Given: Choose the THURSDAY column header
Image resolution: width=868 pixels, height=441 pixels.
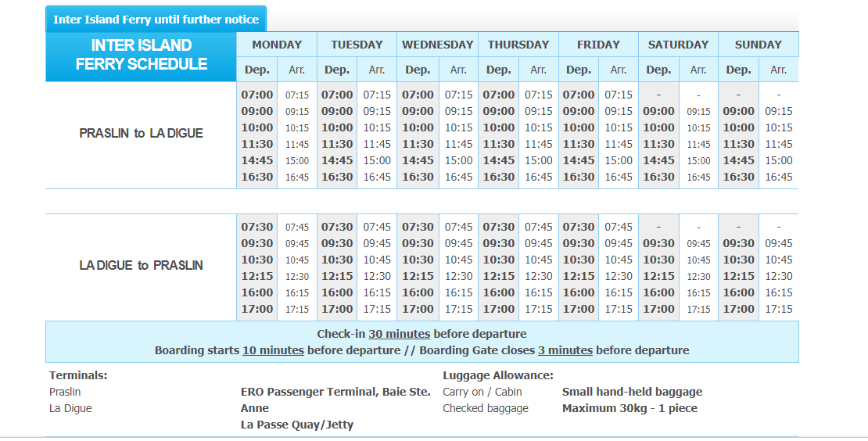Looking at the screenshot, I should point(518,45).
